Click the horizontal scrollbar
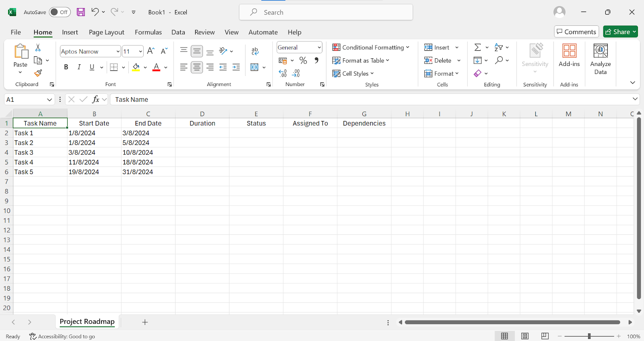Viewport: 644px width, 341px height. point(512,322)
